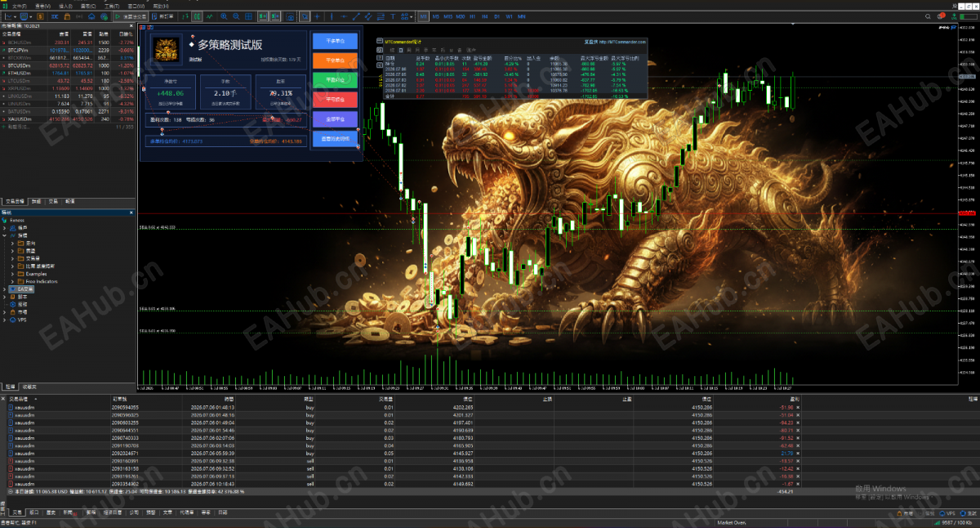Select the D1 timeframe
The image size is (980, 528).
point(497,16)
